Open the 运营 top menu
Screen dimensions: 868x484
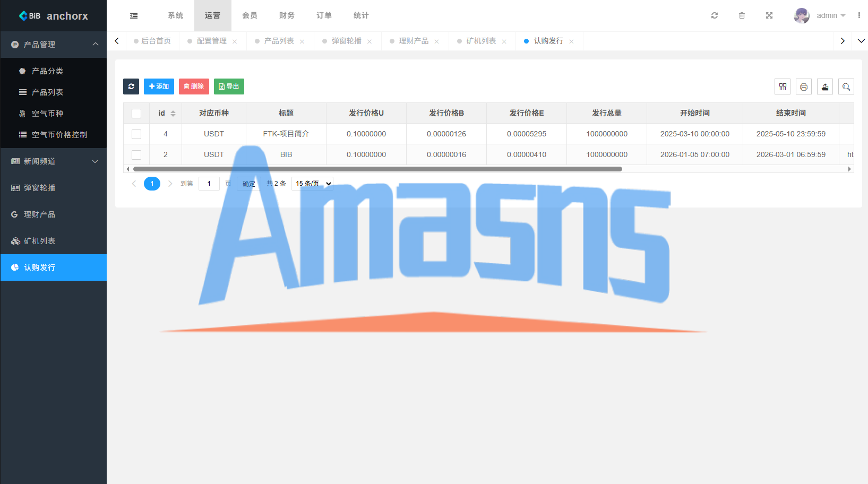pos(212,15)
